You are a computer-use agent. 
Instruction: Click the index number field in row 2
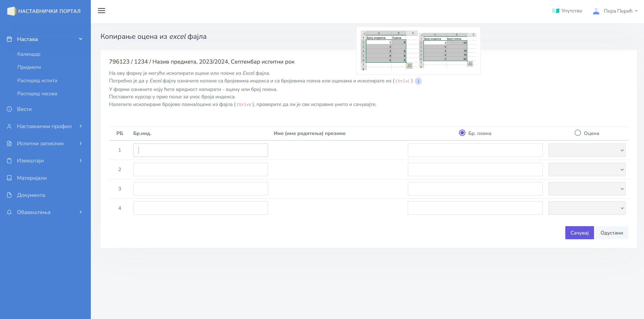pos(200,169)
